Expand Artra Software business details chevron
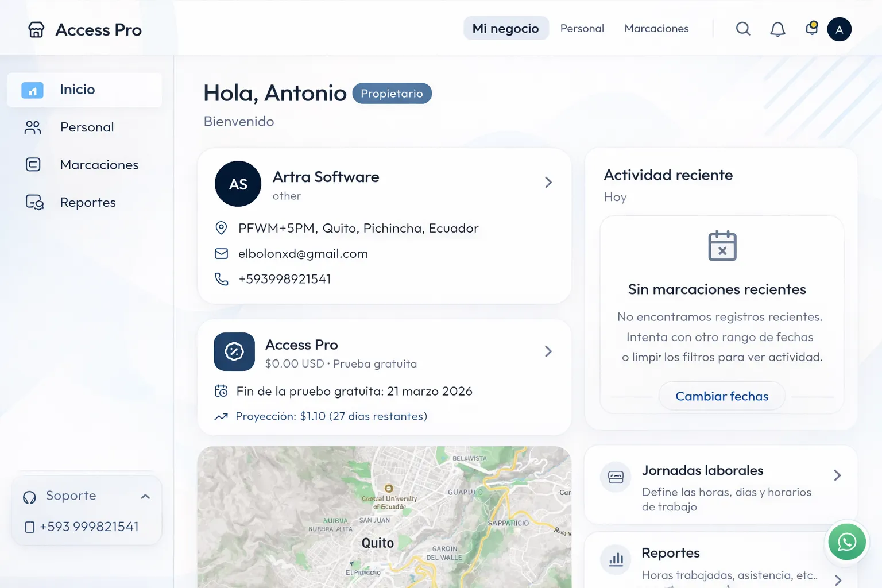882x588 pixels. tap(548, 182)
